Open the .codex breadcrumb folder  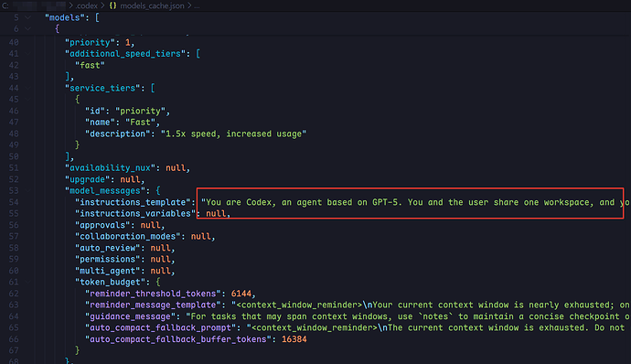pos(87,5)
